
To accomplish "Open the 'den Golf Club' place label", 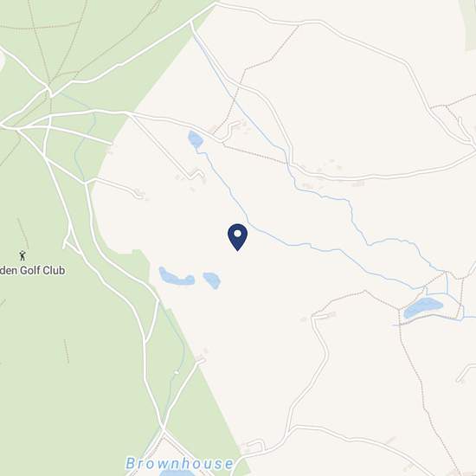I will click(x=32, y=270).
